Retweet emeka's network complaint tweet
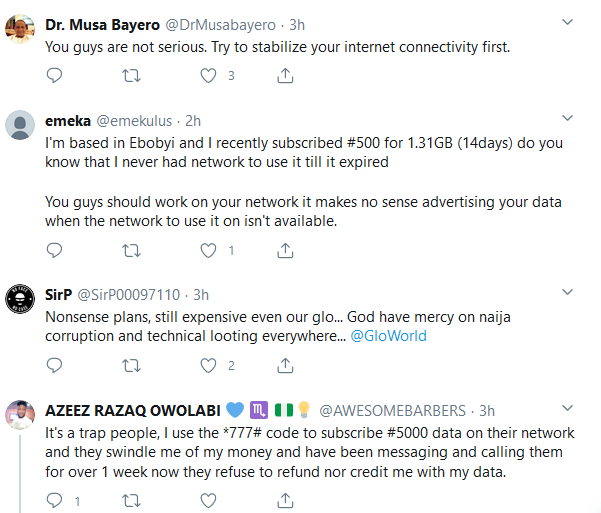 pos(131,250)
